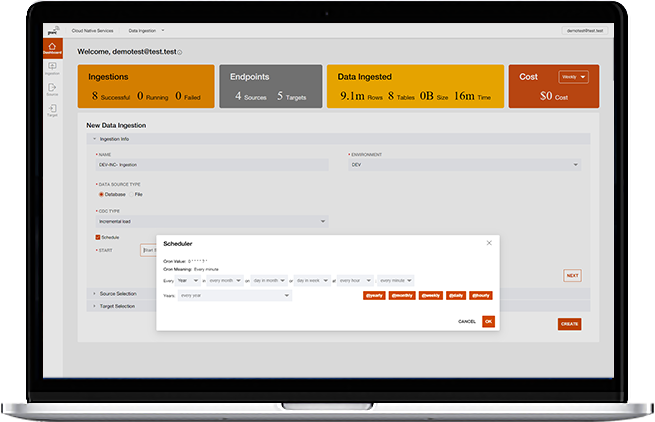
Task: Expand the Source Selection section
Action: (x=118, y=293)
